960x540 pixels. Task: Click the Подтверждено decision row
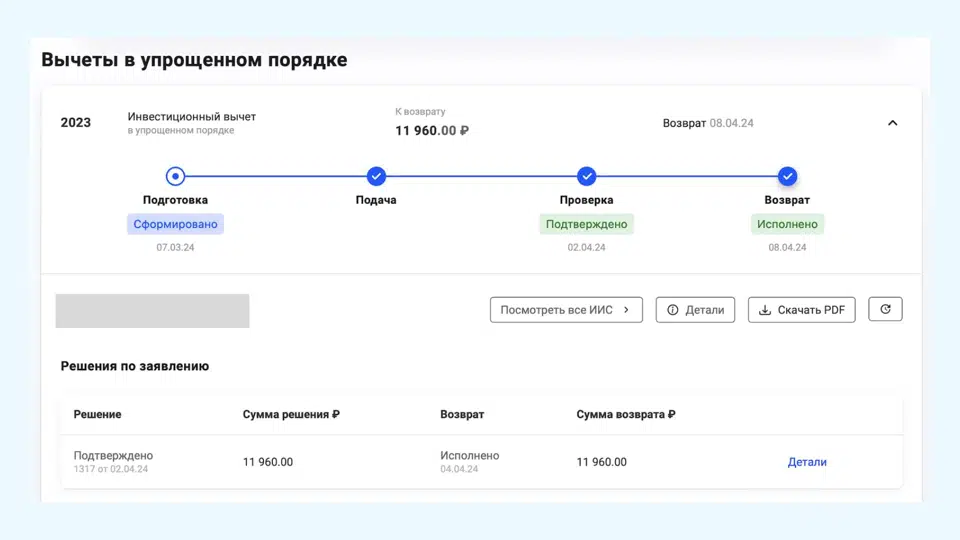[113, 456]
